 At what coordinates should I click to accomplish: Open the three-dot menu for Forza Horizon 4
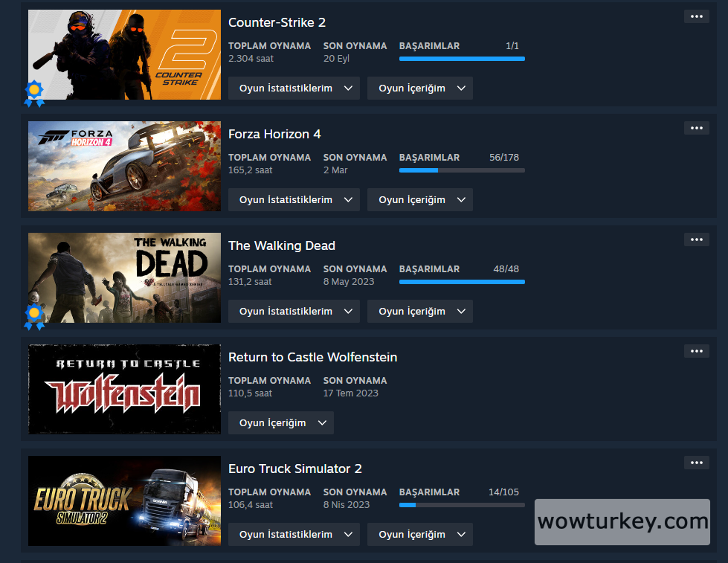[697, 128]
